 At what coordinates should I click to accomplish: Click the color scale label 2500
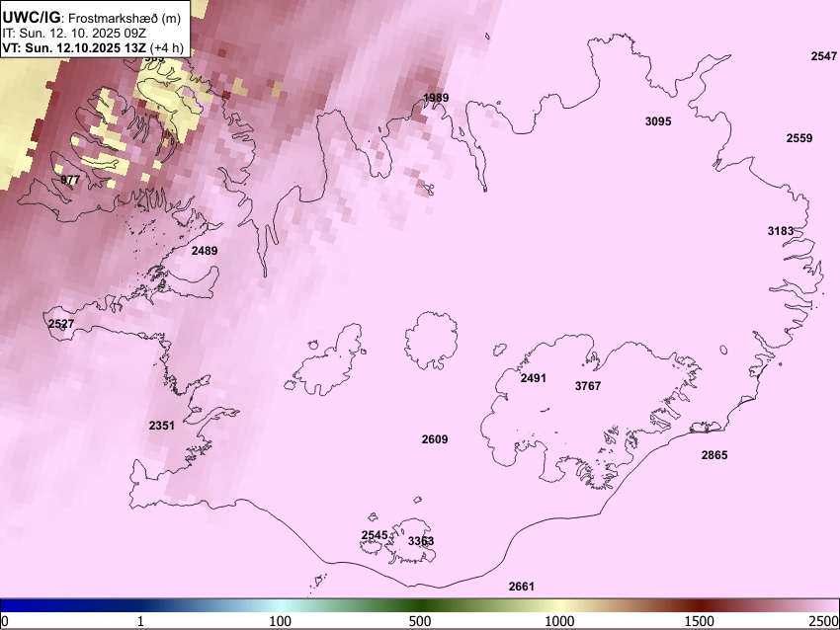[824, 621]
